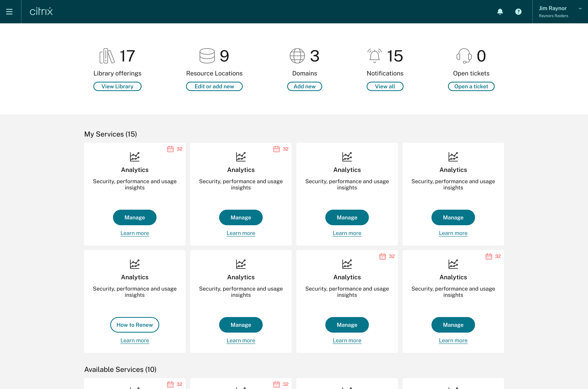Click the Citrix logo in header

pyautogui.click(x=41, y=11)
